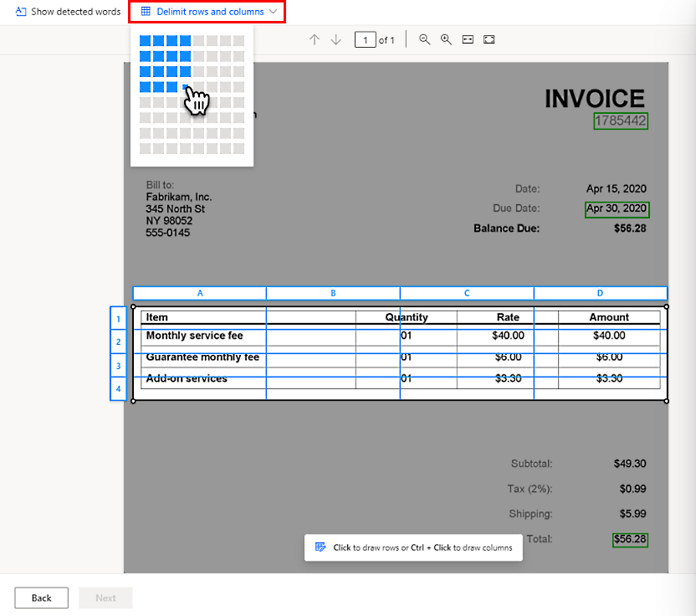This screenshot has height=616, width=696.
Task: Click the draw rows instruction tooltip
Action: [x=413, y=547]
